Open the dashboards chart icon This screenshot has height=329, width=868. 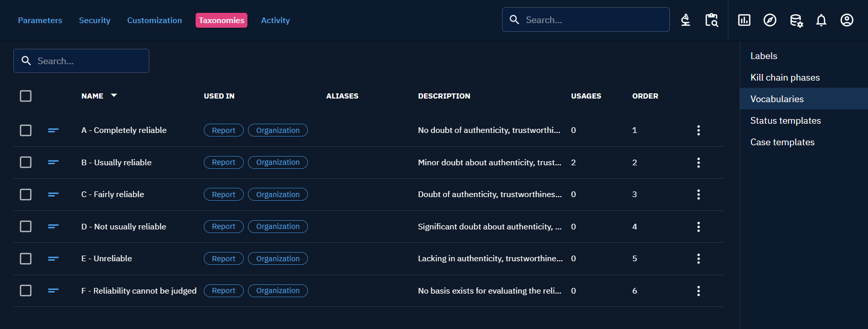tap(744, 20)
